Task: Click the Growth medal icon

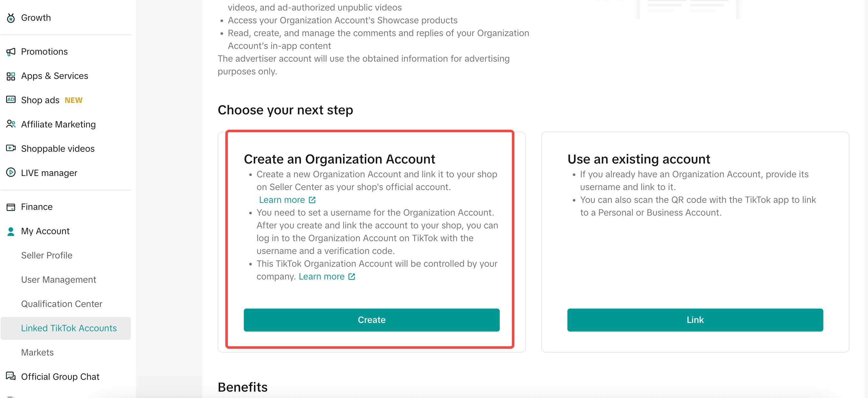Action: pyautogui.click(x=11, y=18)
